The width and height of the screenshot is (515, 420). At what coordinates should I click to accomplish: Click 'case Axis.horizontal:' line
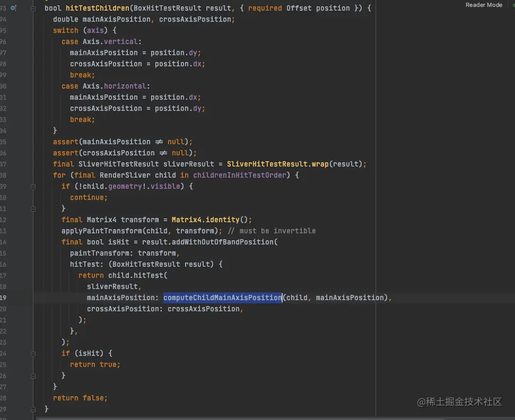106,86
